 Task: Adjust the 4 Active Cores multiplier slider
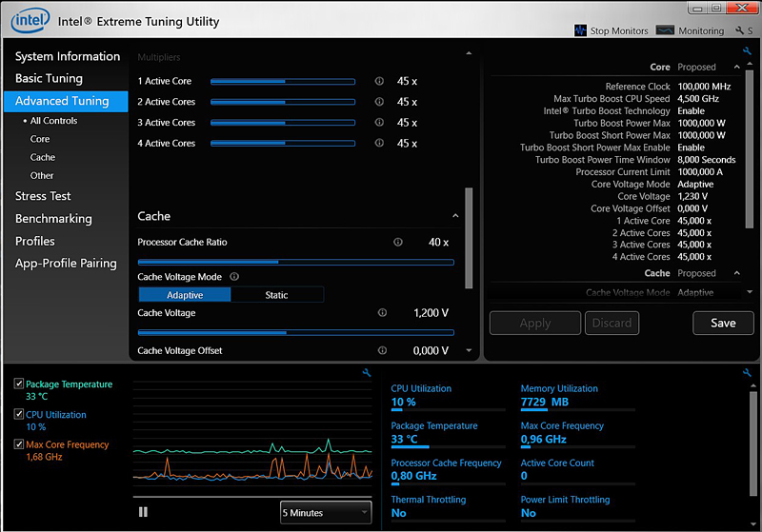[283, 143]
